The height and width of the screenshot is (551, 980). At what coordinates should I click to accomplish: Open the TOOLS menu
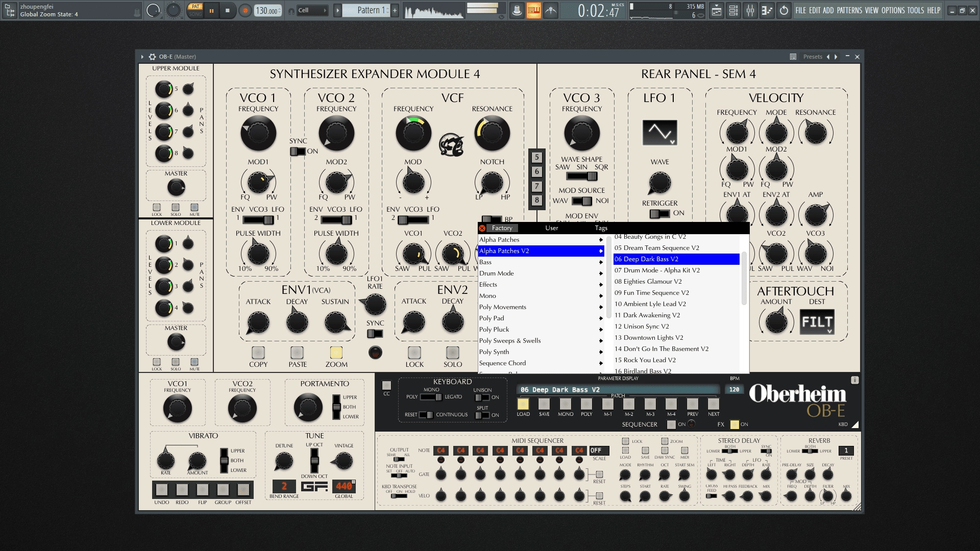(916, 10)
